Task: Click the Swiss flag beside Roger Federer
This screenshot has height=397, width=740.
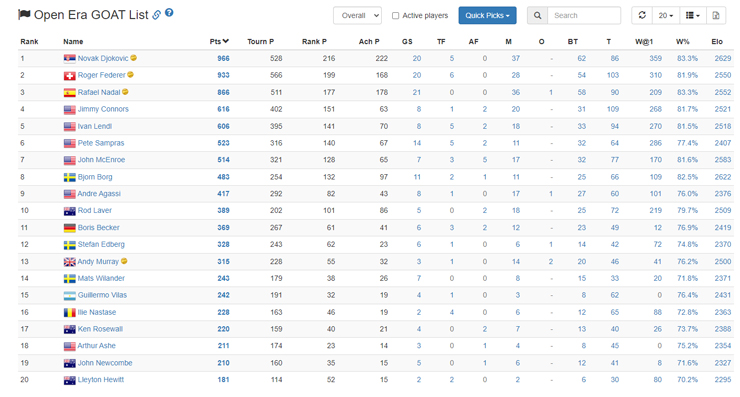Action: [69, 76]
